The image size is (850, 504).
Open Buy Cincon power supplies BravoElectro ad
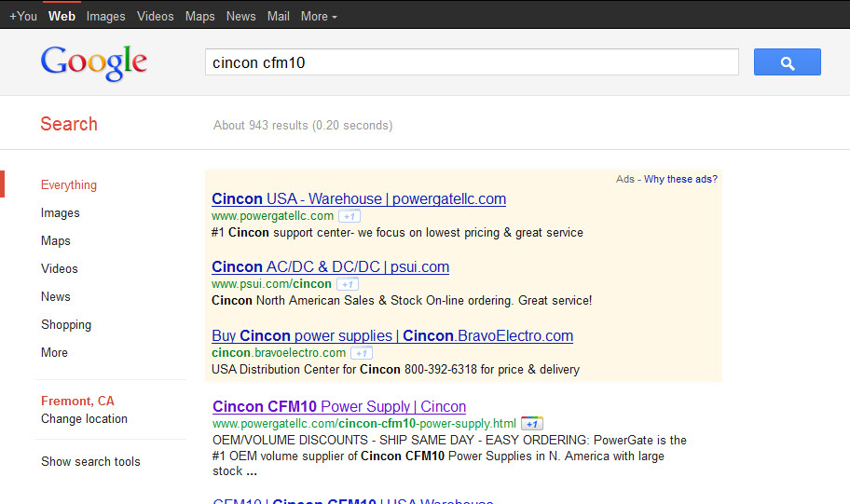(392, 336)
